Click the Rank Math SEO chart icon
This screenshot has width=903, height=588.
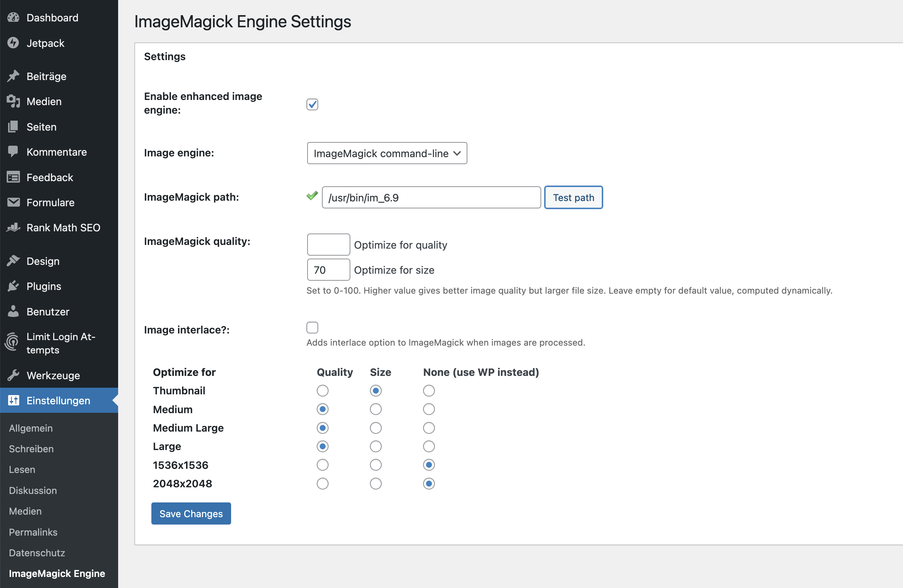pos(13,228)
